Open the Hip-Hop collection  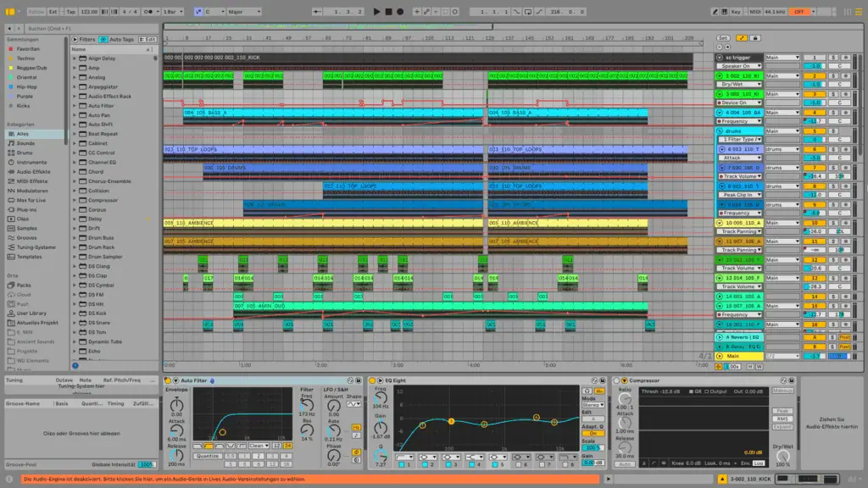click(x=27, y=86)
